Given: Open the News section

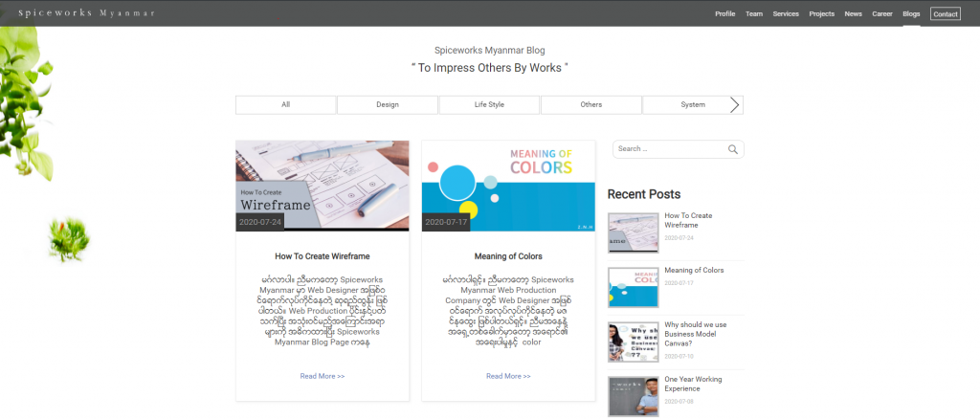Looking at the screenshot, I should pyautogui.click(x=853, y=14).
